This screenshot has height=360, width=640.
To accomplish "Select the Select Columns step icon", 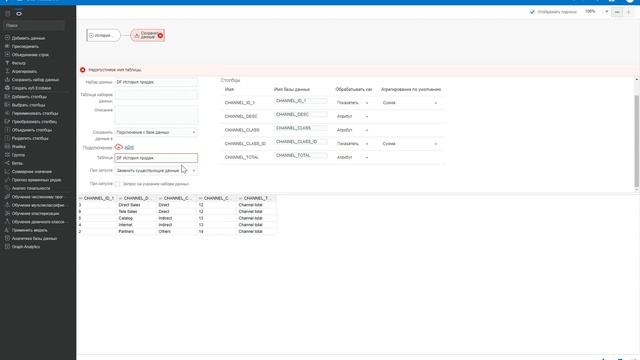I will (x=7, y=104).
